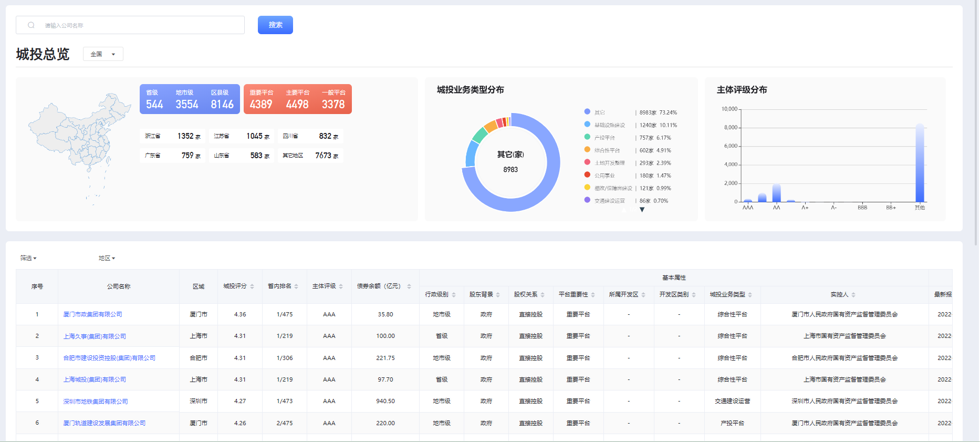Image resolution: width=980 pixels, height=442 pixels.
Task: Click the 2/475 provincial rank cell
Action: [285, 423]
